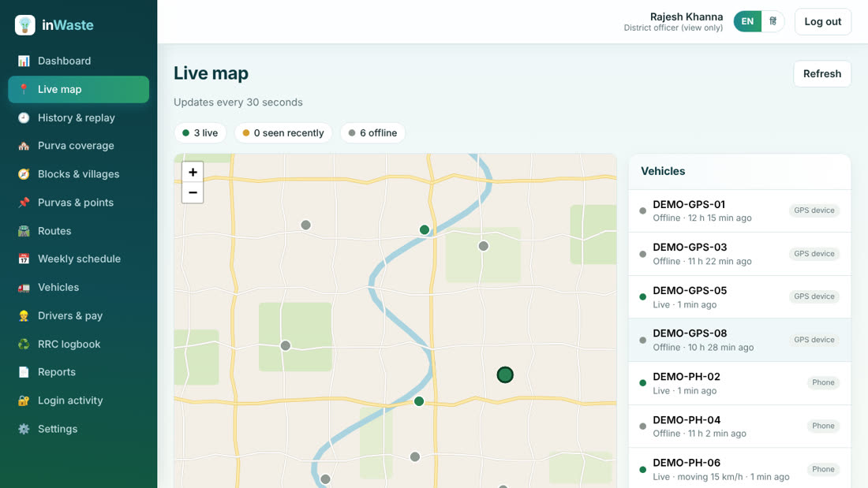The image size is (868, 488).
Task: Click the Blocks & villages compass icon
Action: [23, 174]
